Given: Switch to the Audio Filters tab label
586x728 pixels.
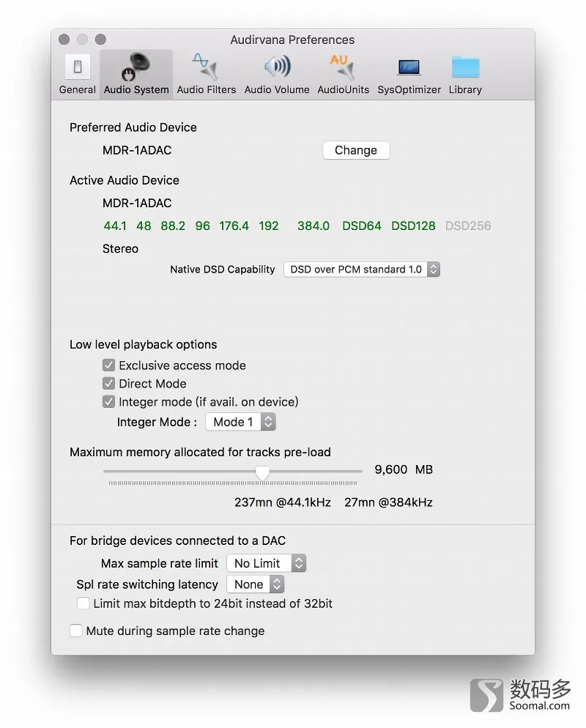Looking at the screenshot, I should [x=206, y=89].
